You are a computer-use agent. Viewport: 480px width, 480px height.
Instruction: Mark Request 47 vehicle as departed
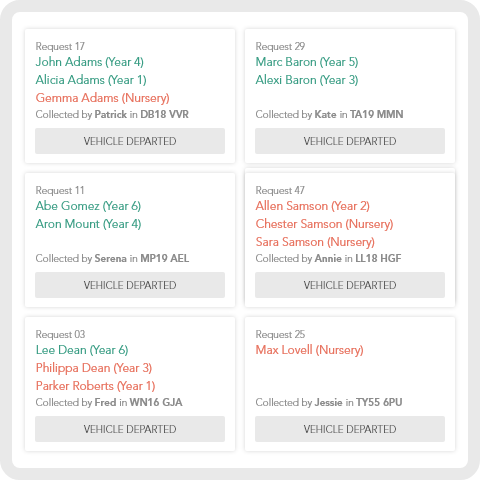pos(350,285)
